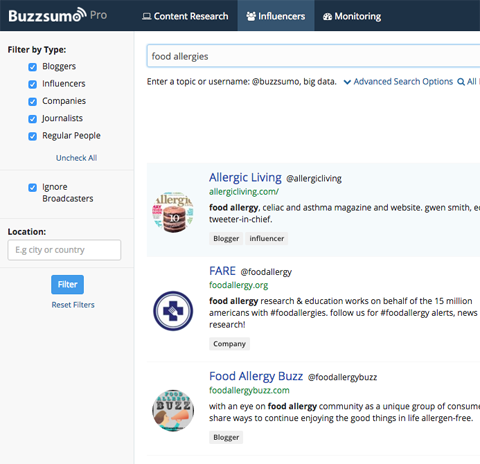This screenshot has width=480, height=464.
Task: Click the Company tag under FARE
Action: (x=229, y=344)
